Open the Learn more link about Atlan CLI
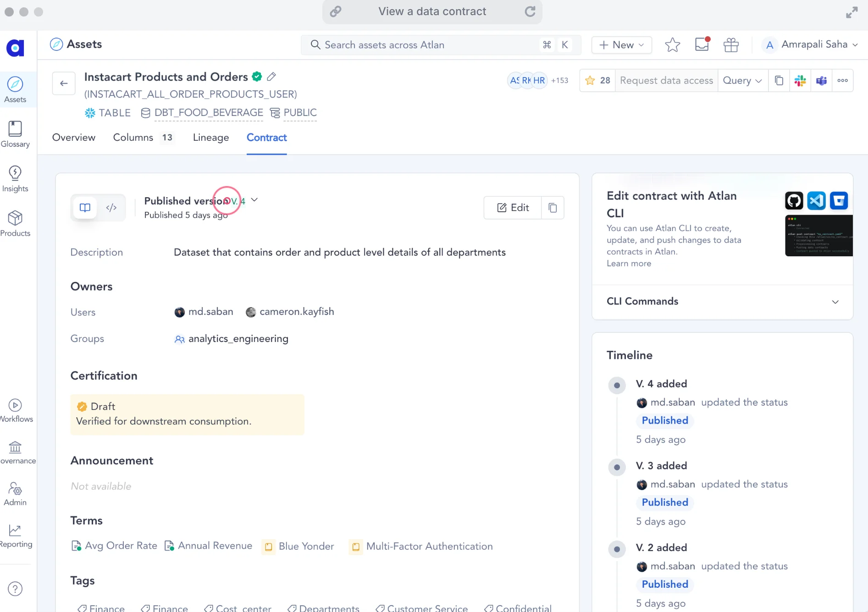The height and width of the screenshot is (612, 868). point(629,264)
